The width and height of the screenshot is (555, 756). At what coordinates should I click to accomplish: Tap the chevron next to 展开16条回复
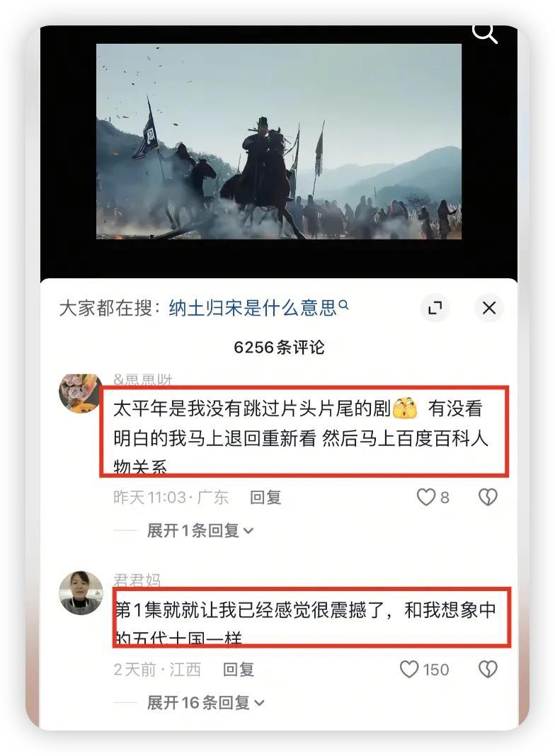pos(259,703)
